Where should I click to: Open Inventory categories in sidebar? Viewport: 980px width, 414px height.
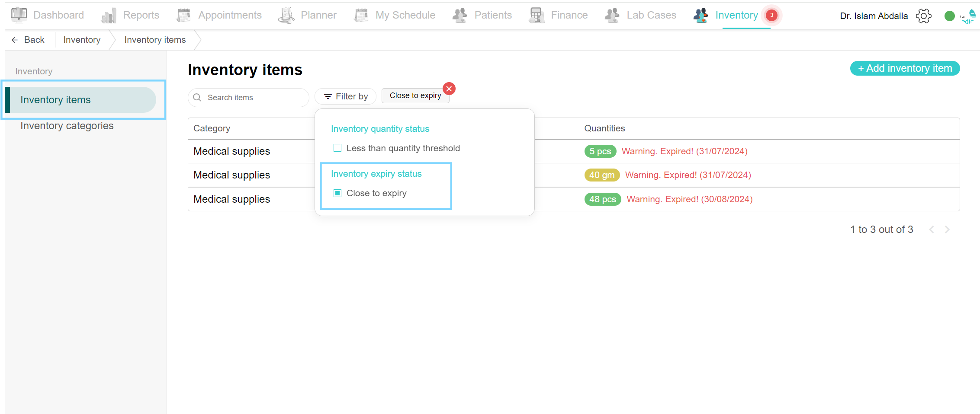tap(67, 126)
